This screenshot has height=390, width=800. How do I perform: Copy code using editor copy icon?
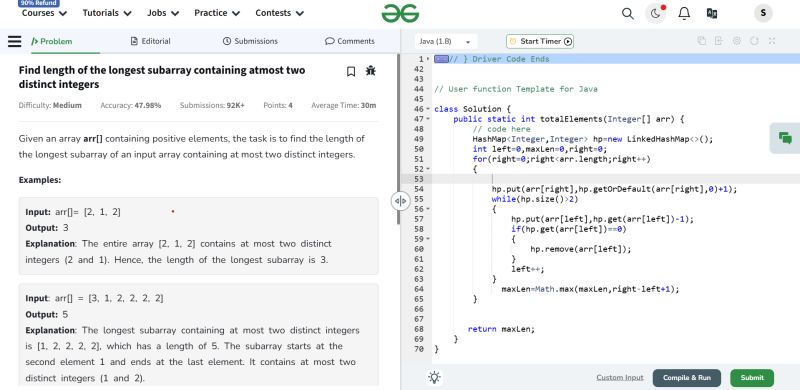[702, 41]
